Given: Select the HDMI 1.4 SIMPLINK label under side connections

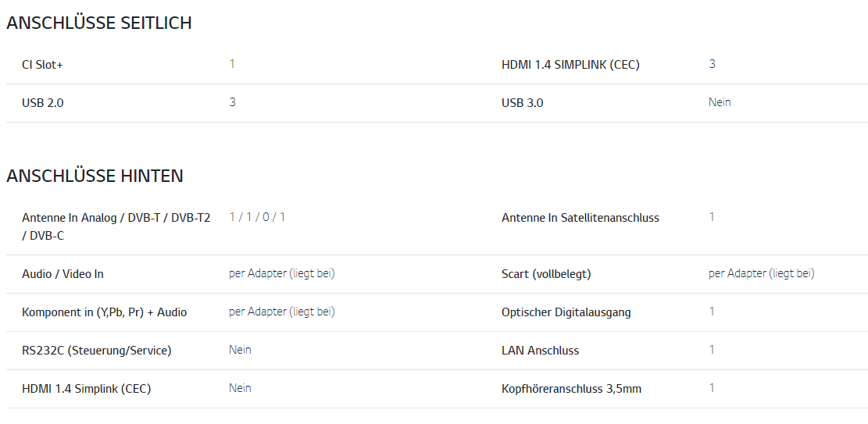Looking at the screenshot, I should 570,65.
